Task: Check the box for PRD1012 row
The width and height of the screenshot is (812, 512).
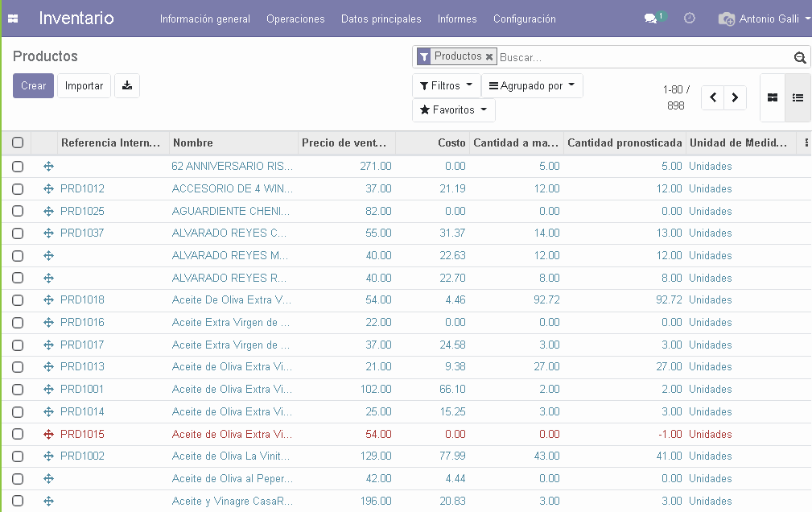Action: (18, 189)
